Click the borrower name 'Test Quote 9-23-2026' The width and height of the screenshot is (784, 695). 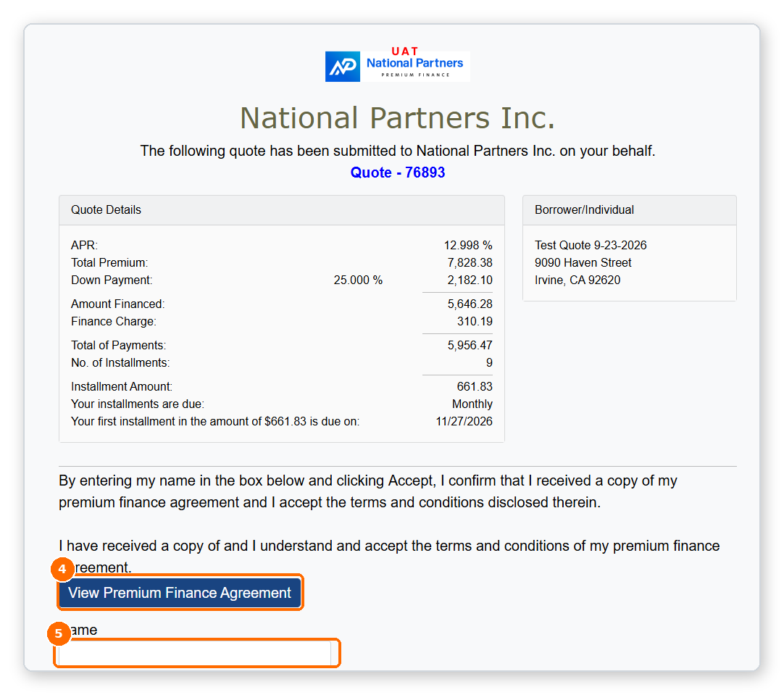pos(591,246)
